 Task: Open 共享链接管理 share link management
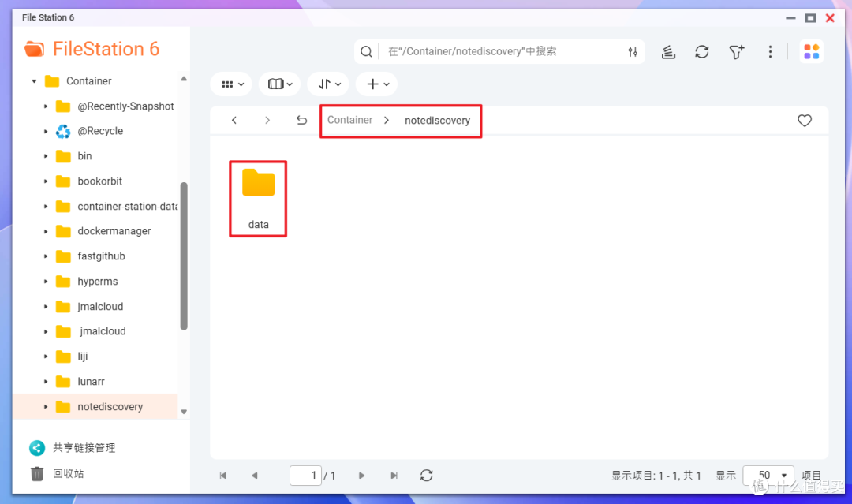tap(84, 447)
